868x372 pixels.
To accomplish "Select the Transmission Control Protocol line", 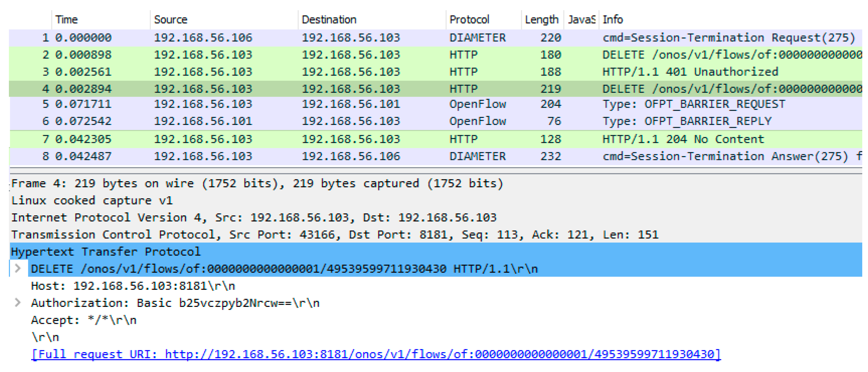I will click(334, 235).
